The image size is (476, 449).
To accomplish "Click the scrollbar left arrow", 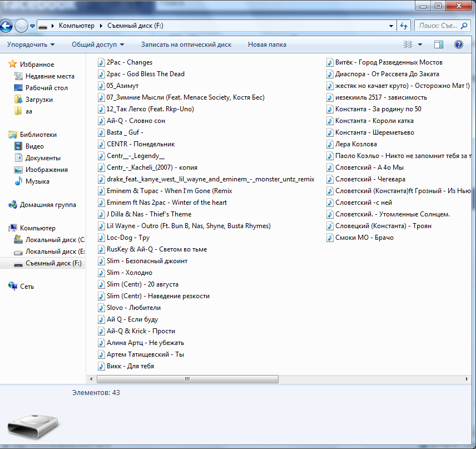I will tap(91, 379).
